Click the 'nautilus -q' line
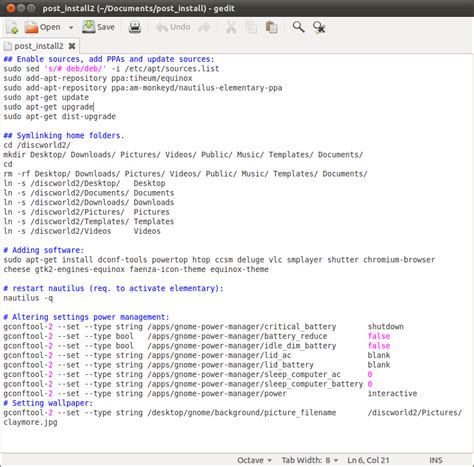Viewport: 474px width, 467px height. point(28,298)
